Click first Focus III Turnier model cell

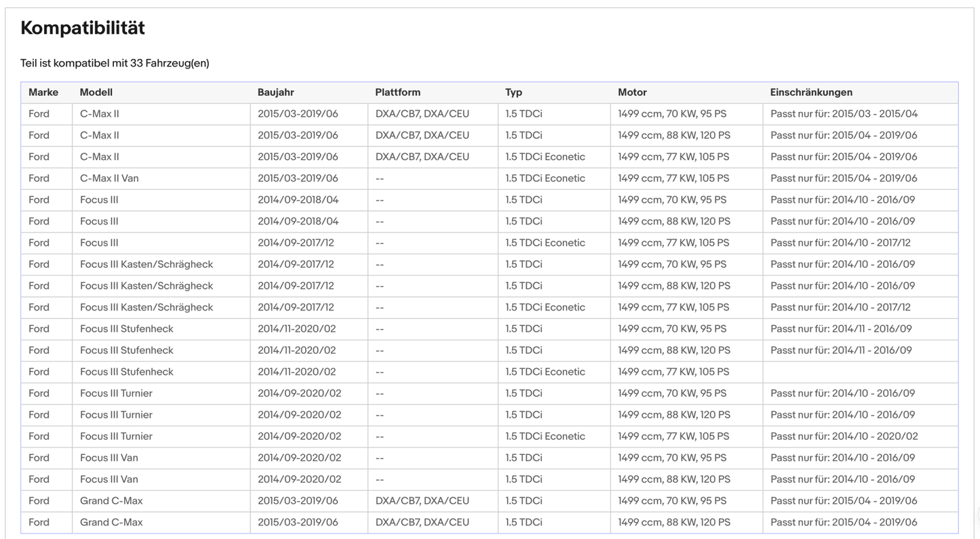pyautogui.click(x=161, y=393)
